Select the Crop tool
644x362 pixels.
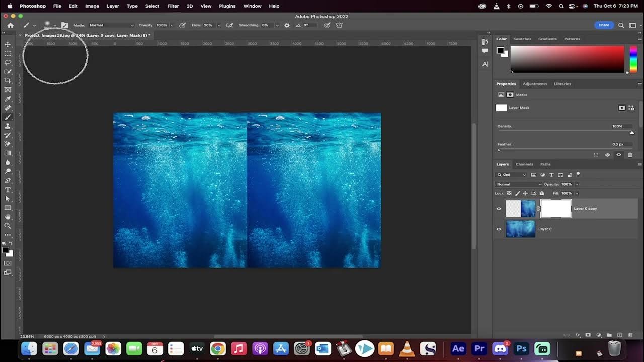pyautogui.click(x=8, y=81)
